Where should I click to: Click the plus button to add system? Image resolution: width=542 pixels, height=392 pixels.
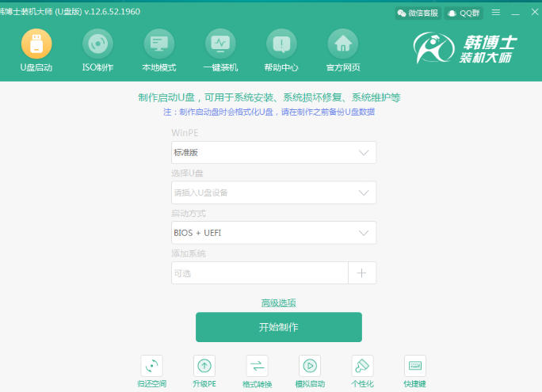pos(362,273)
